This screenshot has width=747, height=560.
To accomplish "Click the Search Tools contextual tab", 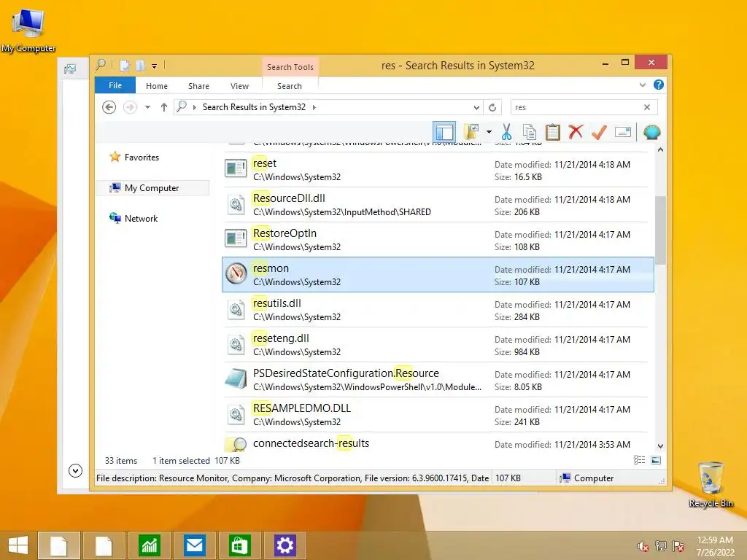I will pyautogui.click(x=290, y=67).
